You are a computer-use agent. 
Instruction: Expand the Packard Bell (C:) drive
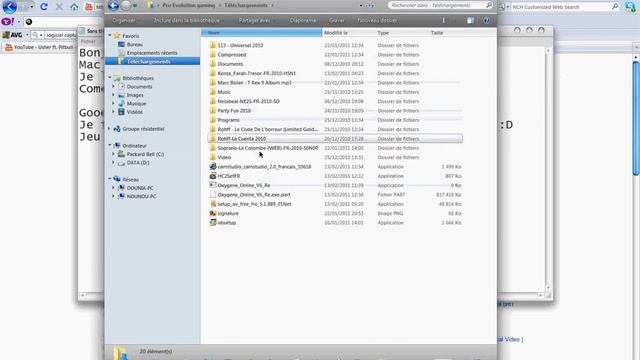pos(113,154)
